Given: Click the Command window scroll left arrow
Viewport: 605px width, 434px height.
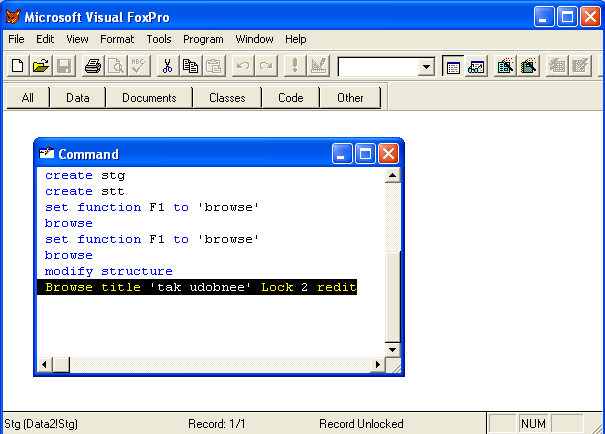Looking at the screenshot, I should [x=44, y=365].
